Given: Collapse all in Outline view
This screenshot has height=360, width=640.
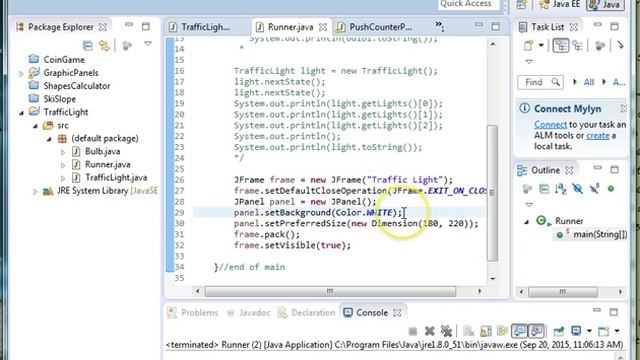Looking at the screenshot, I should tap(544, 189).
